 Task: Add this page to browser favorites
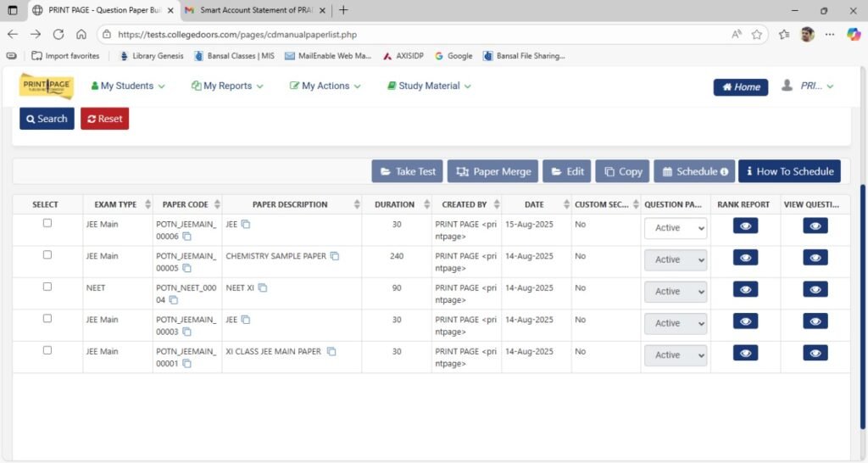tap(757, 35)
